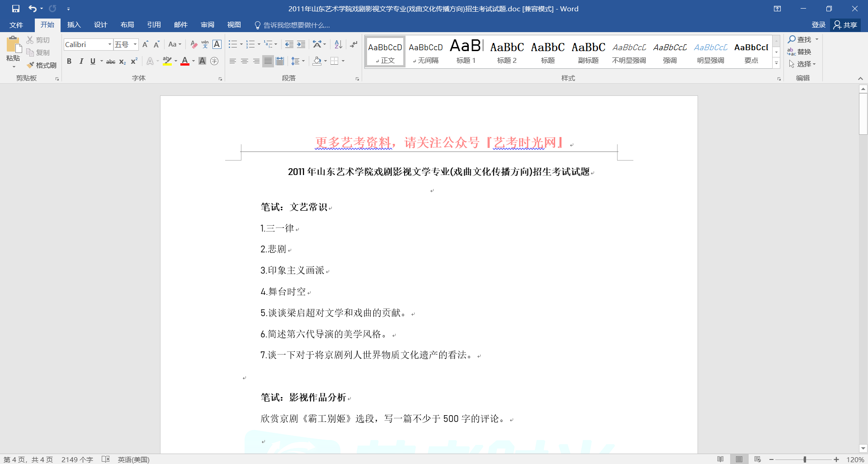Click the Clear All Formatting eraser icon

click(x=193, y=44)
